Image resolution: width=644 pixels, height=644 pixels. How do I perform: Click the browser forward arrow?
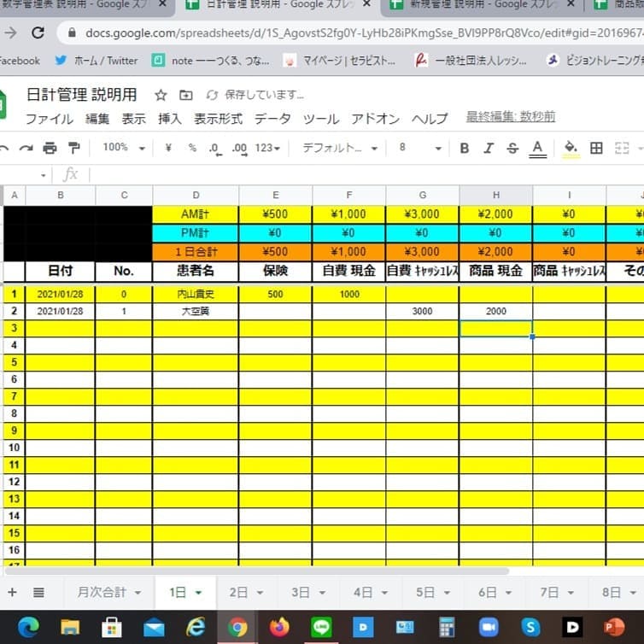(x=11, y=32)
